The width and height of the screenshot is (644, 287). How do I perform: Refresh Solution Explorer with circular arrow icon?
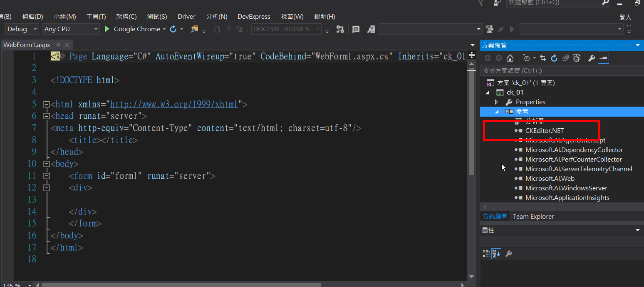coord(554,58)
